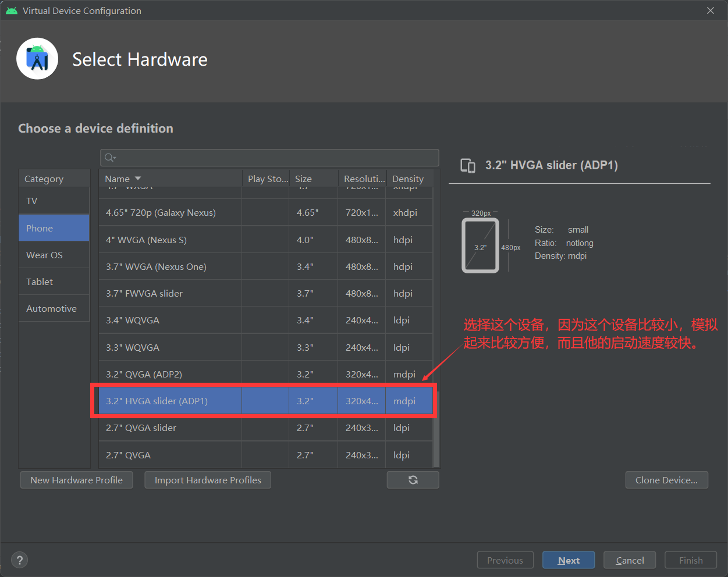Viewport: 728px width, 577px height.
Task: Click the Previous button
Action: (x=505, y=560)
